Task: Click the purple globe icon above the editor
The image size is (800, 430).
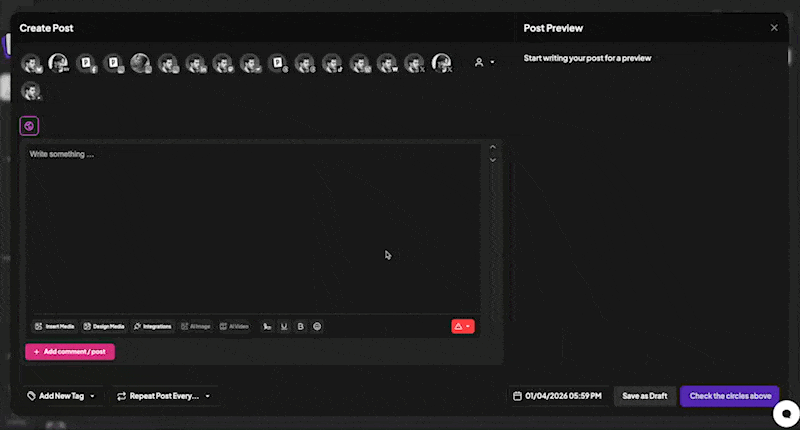Action: 29,126
